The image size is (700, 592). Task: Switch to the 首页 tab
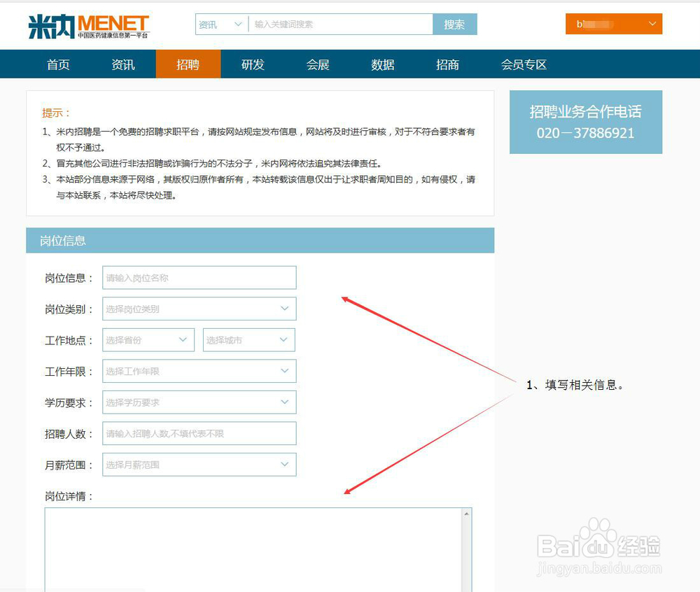tap(58, 64)
